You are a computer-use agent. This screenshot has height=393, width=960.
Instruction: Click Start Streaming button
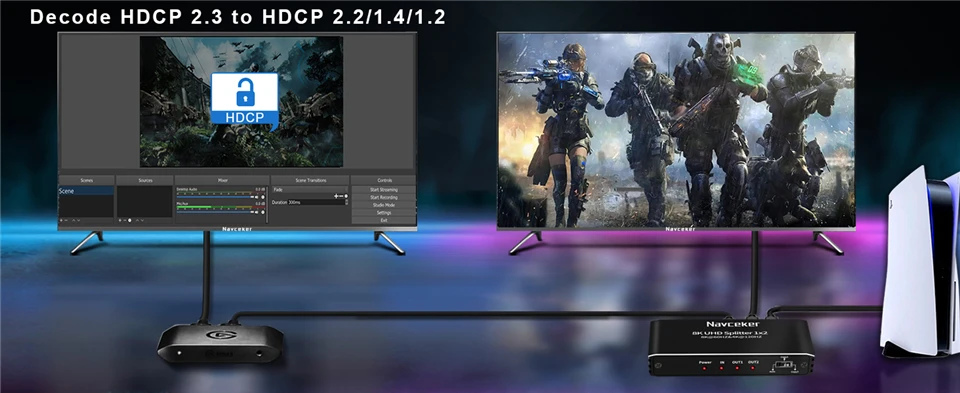coord(384,190)
